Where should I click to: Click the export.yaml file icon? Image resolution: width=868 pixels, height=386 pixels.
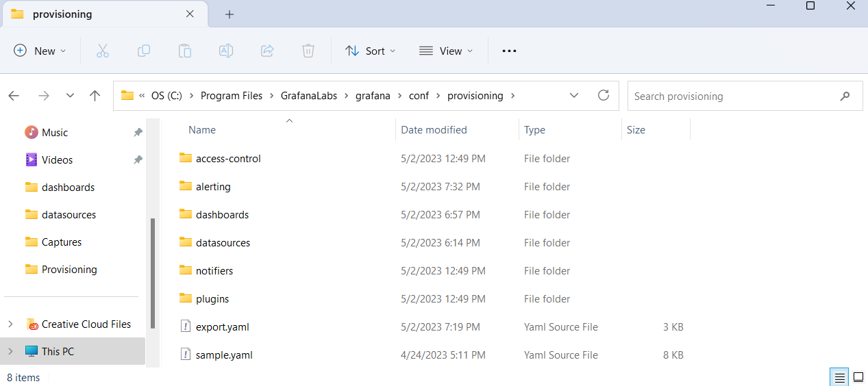[x=185, y=326]
